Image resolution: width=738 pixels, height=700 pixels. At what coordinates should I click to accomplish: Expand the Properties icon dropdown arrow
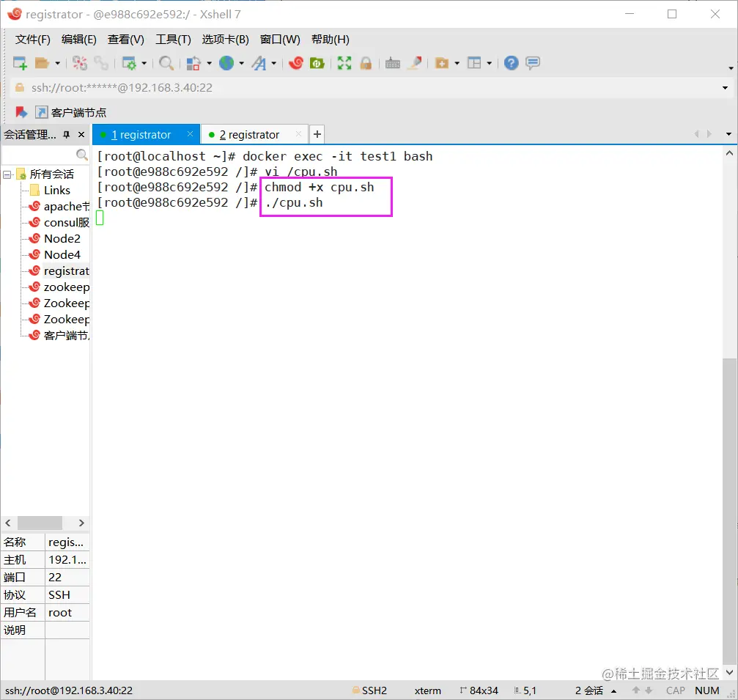tap(144, 63)
